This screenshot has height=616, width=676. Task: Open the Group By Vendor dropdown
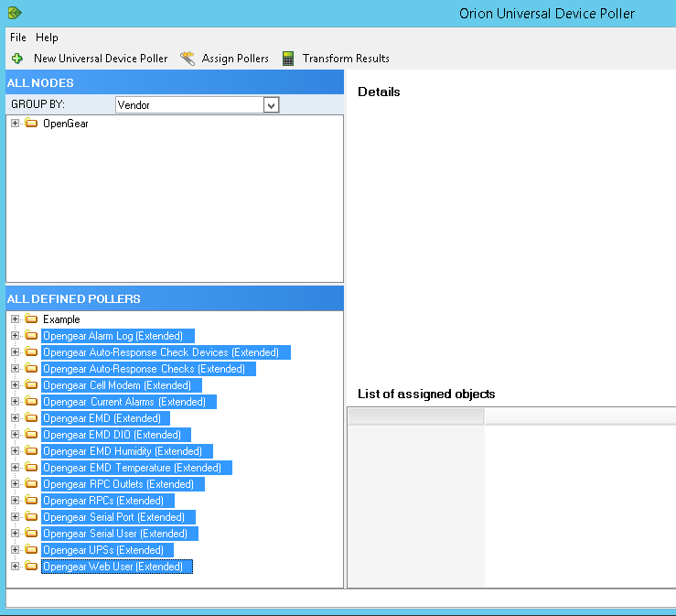point(271,105)
